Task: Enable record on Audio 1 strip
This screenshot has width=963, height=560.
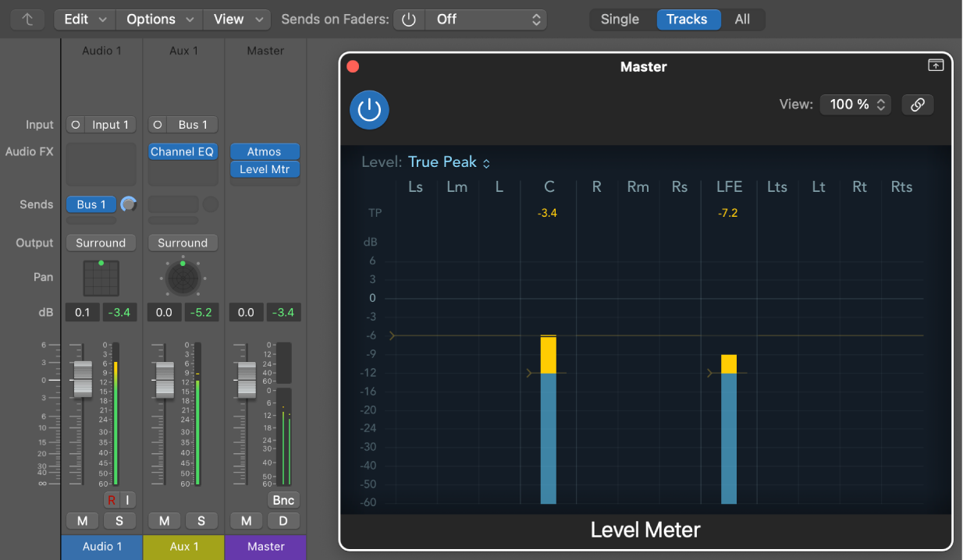Action: pyautogui.click(x=112, y=500)
